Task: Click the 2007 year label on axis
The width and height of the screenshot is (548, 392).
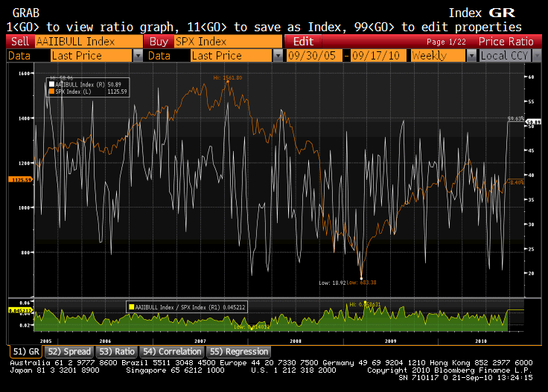Action: coord(200,341)
